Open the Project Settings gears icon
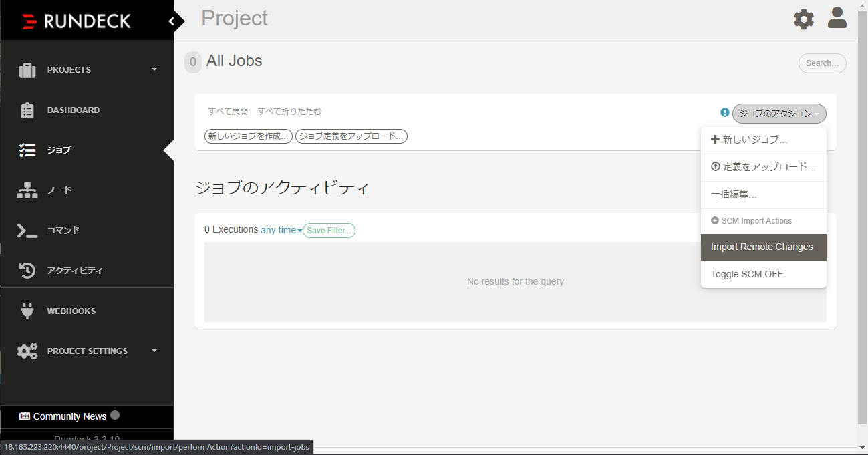868x455 pixels. pos(27,351)
